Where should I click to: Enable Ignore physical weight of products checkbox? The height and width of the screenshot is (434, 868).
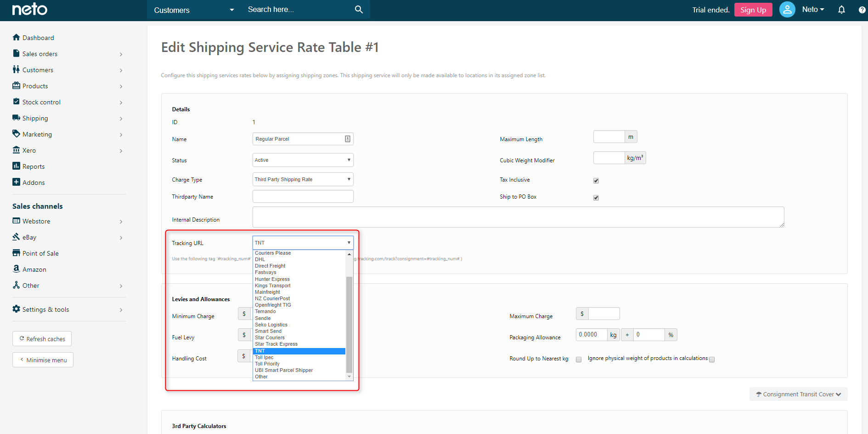click(712, 360)
